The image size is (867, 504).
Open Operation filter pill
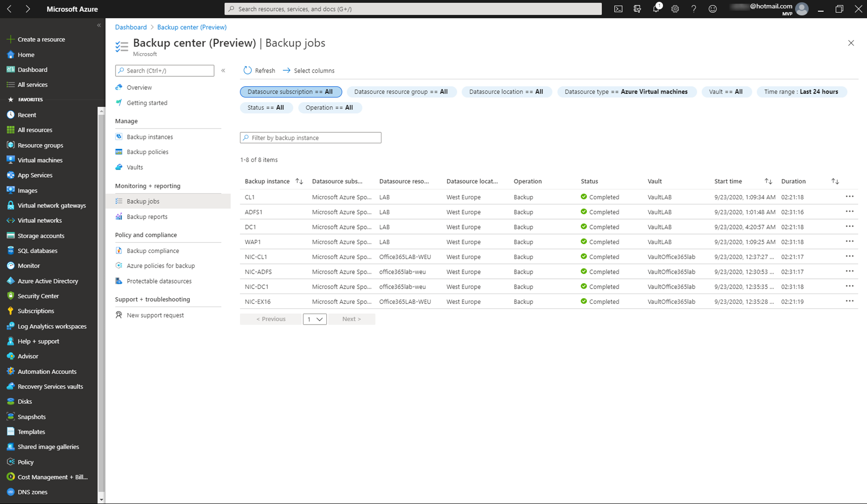330,108
